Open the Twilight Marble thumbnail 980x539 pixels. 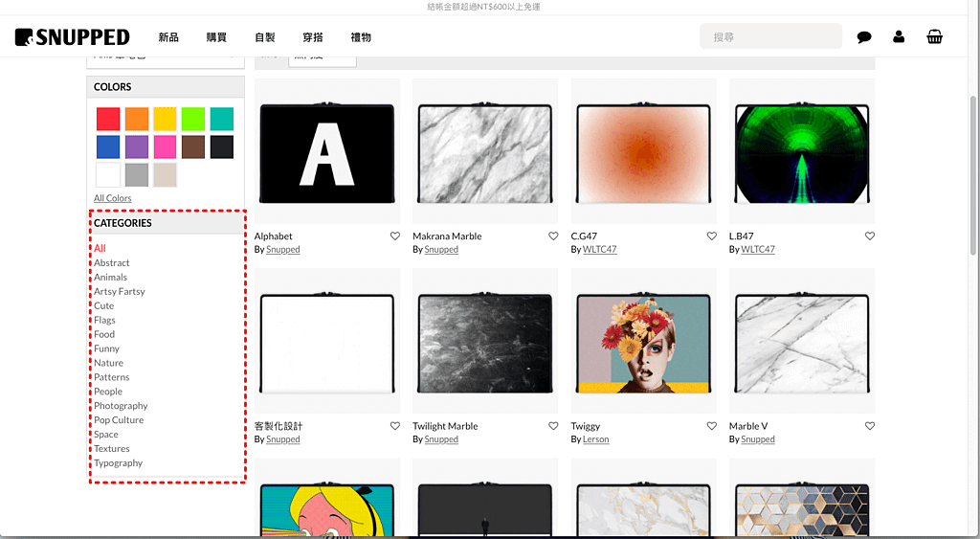485,341
